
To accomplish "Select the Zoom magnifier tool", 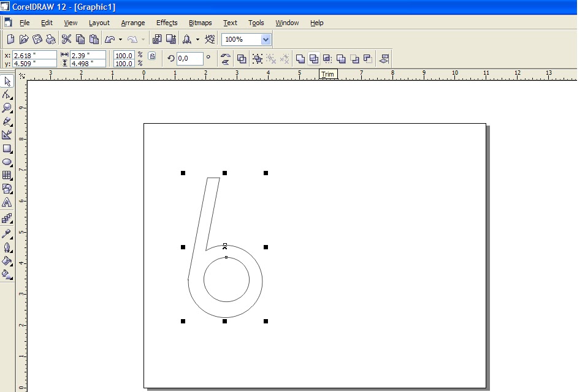I will 7,108.
